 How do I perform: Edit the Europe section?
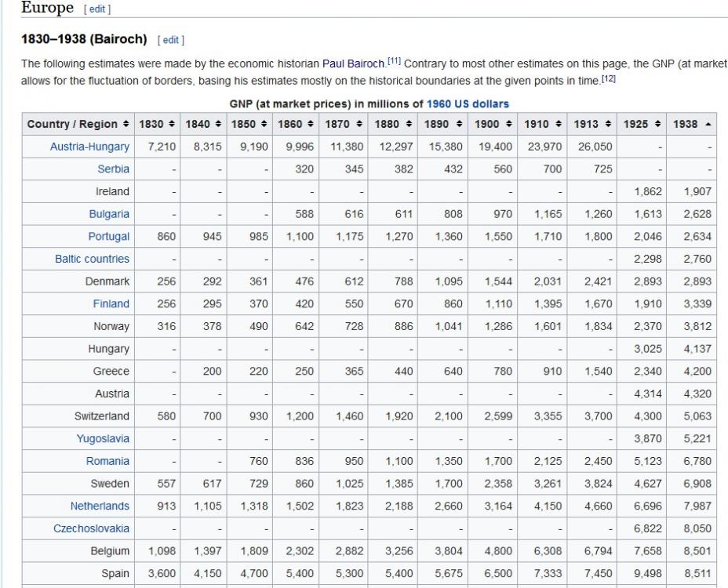tap(99, 9)
